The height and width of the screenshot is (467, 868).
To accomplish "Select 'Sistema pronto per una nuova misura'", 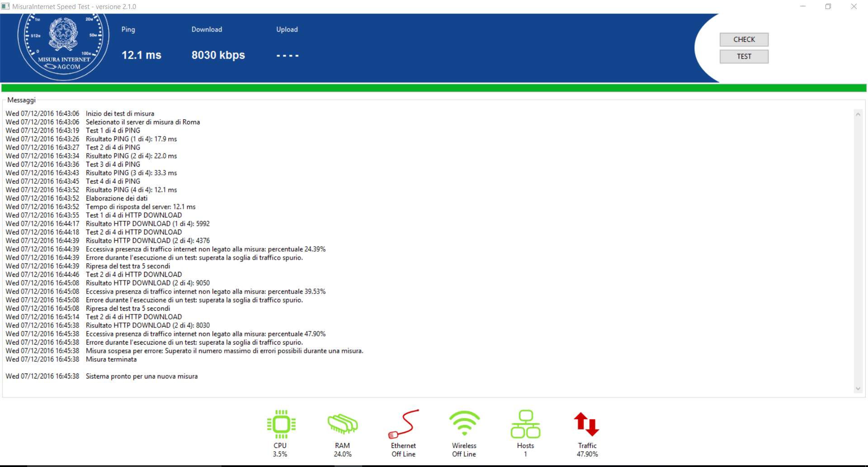I will [x=142, y=376].
